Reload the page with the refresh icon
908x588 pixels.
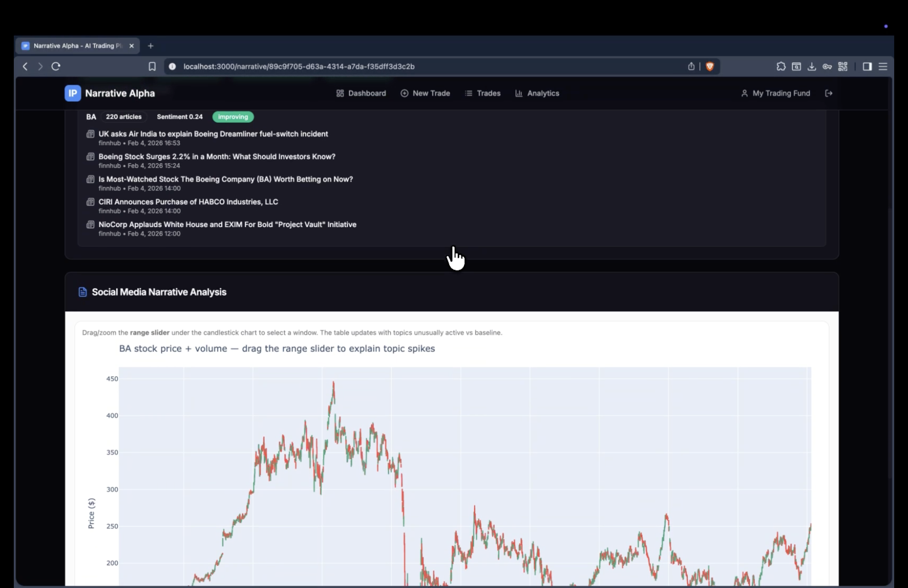coord(56,66)
